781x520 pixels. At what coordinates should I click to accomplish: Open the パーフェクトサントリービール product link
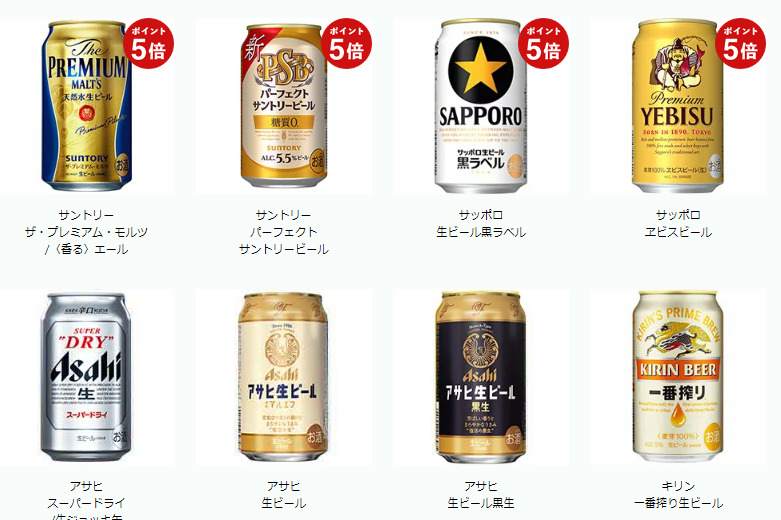(283, 232)
